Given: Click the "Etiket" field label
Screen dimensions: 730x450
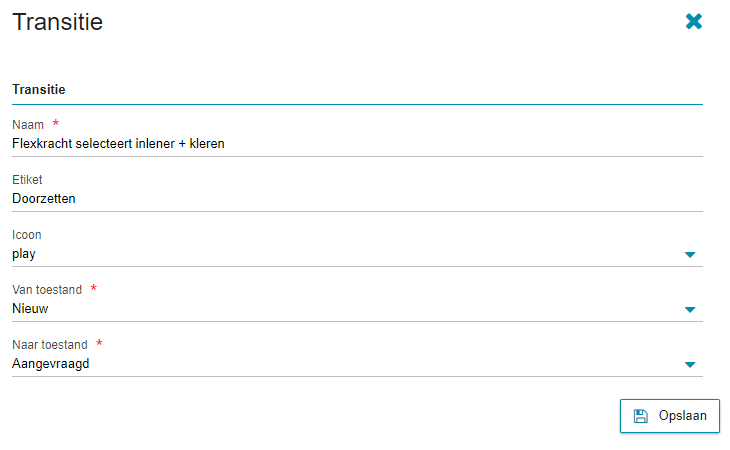Looking at the screenshot, I should (27, 180).
